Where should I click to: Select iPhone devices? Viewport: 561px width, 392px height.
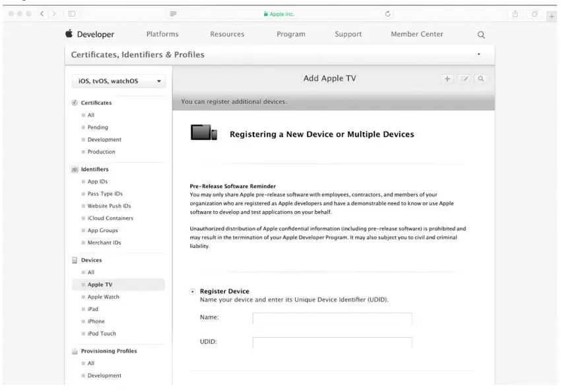[96, 321]
